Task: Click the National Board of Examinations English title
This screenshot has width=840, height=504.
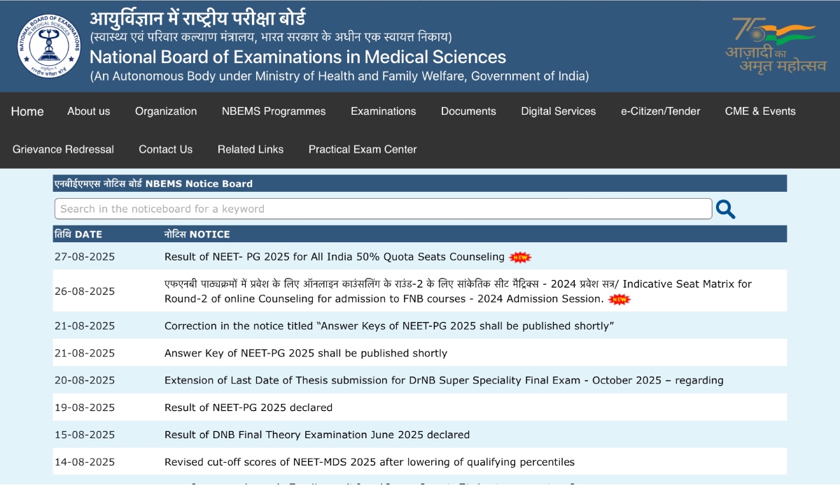Action: 297,57
